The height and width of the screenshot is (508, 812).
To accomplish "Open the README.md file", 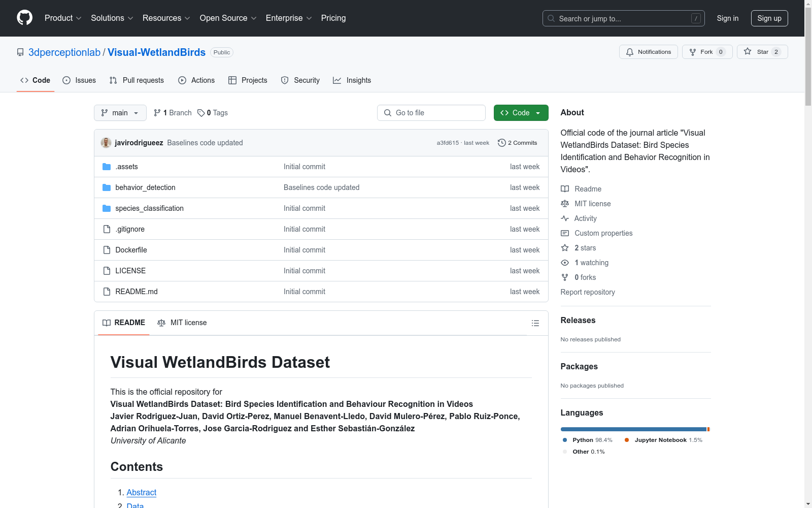I will click(x=137, y=292).
